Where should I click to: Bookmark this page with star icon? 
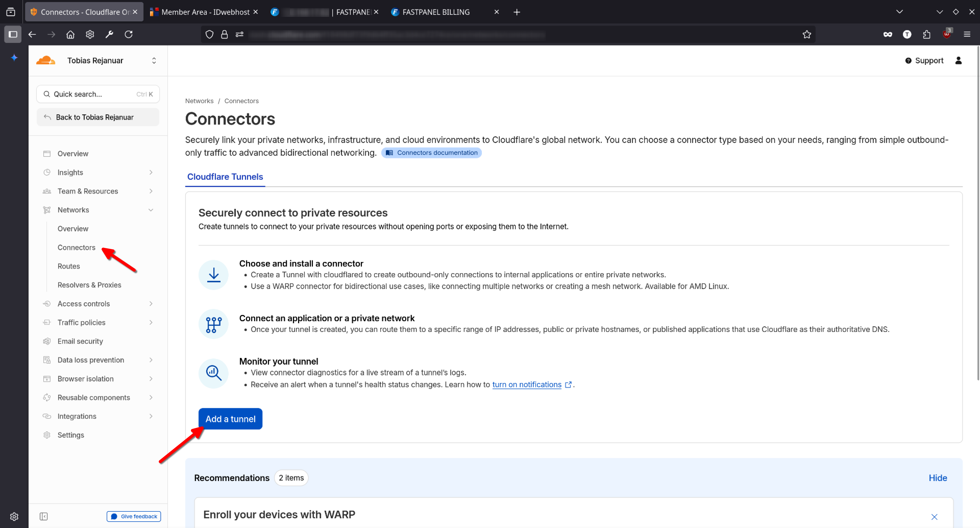click(806, 35)
